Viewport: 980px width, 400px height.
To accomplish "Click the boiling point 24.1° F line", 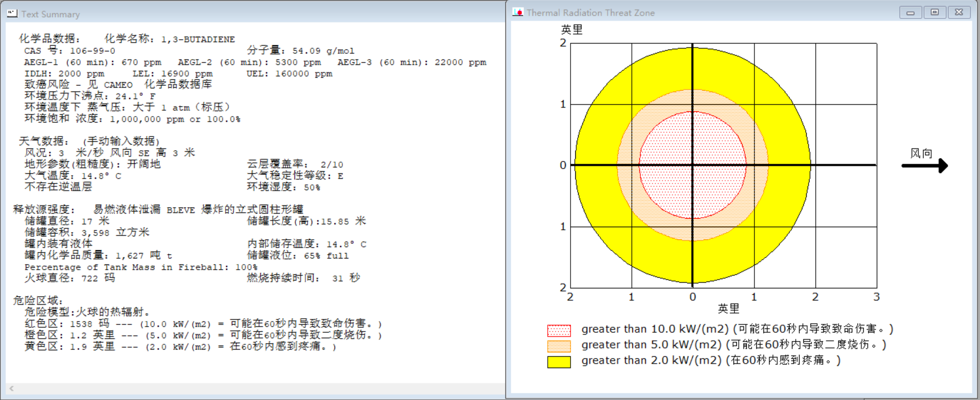I will tap(90, 96).
